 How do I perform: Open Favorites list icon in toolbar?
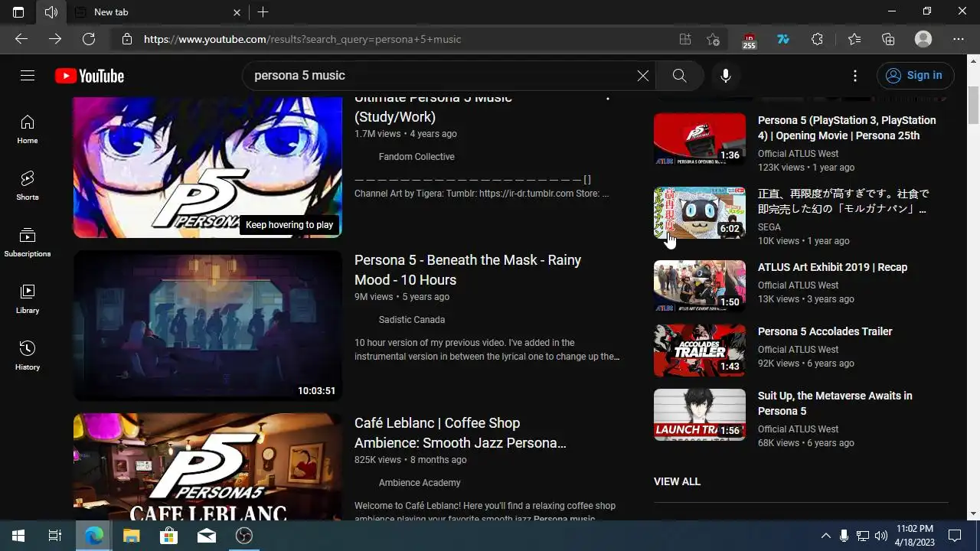[x=854, y=39]
